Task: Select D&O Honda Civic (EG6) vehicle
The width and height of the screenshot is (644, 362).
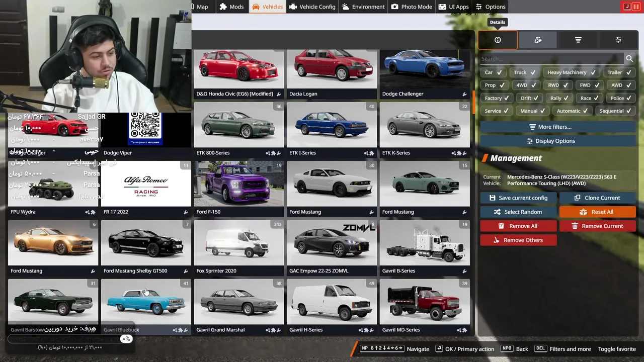Action: (238, 74)
